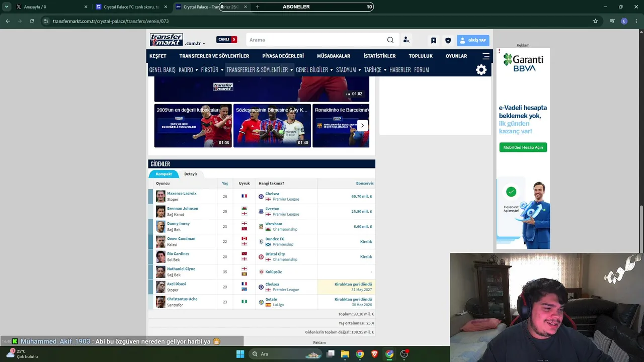Click the shield icon in header

click(x=448, y=40)
